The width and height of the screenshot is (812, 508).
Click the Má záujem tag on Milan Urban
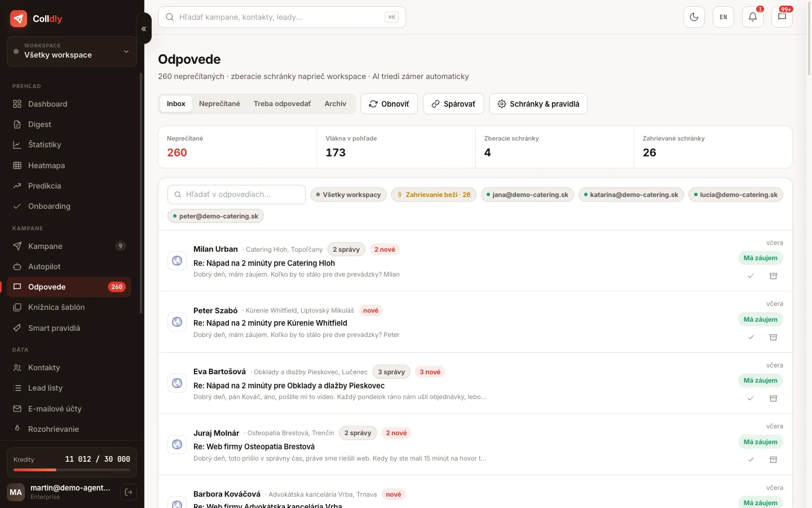[x=760, y=258]
